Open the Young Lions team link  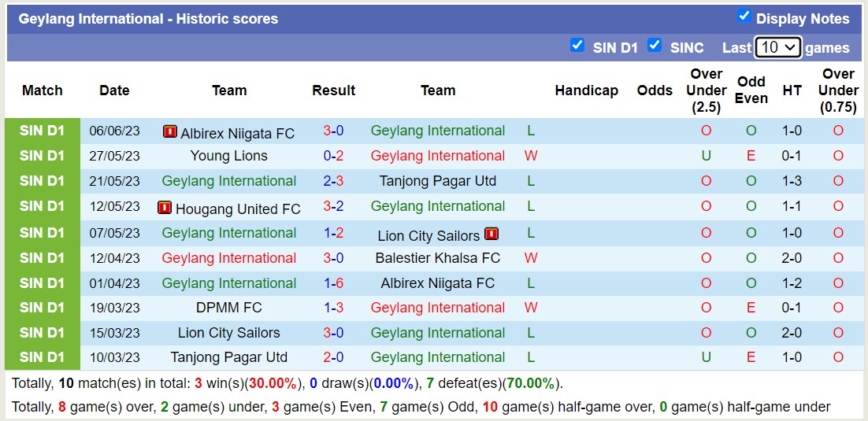[229, 156]
